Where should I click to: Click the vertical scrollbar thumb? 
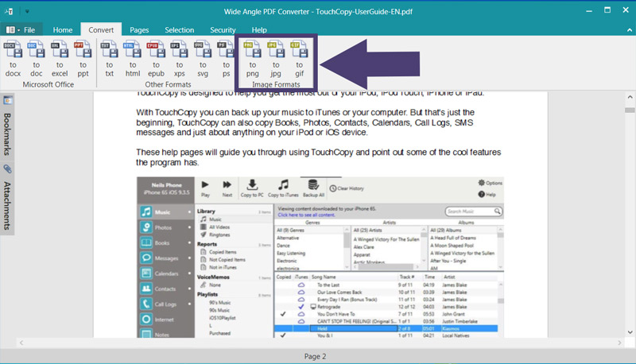click(630, 110)
